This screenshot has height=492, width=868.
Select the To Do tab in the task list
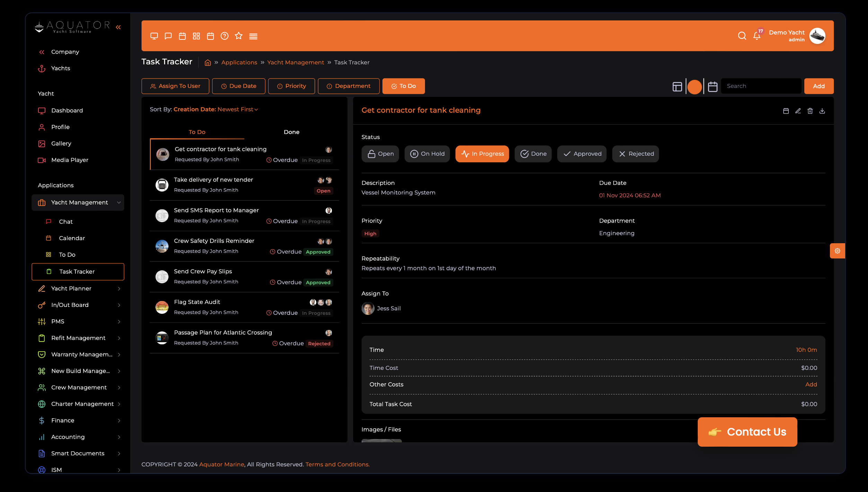[x=197, y=132]
